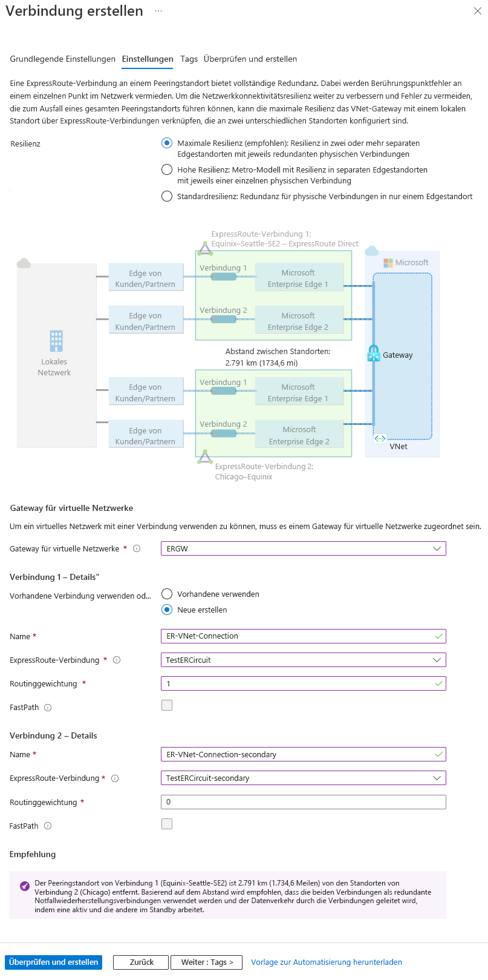Enable FastPath checkbox for Verbindung 1
Image resolution: width=488 pixels, height=980 pixels.
167,705
